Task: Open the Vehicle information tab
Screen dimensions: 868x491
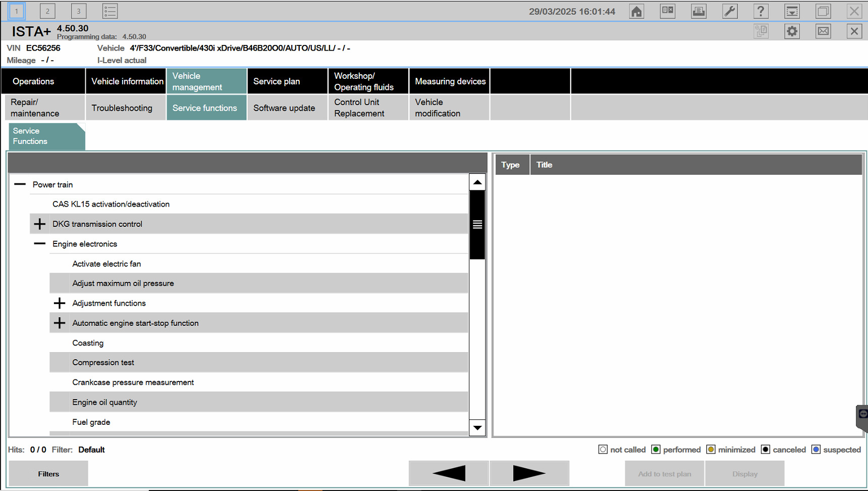Action: tap(127, 81)
